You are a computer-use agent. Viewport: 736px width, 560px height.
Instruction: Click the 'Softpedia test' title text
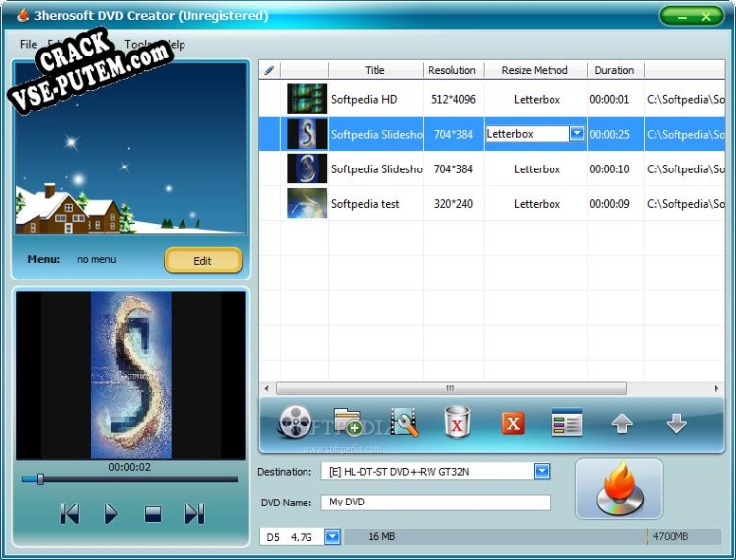pos(365,204)
